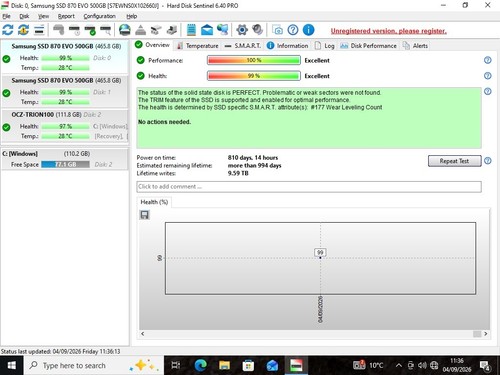The image size is (500, 375).
Task: Open the File menu
Action: (6, 16)
